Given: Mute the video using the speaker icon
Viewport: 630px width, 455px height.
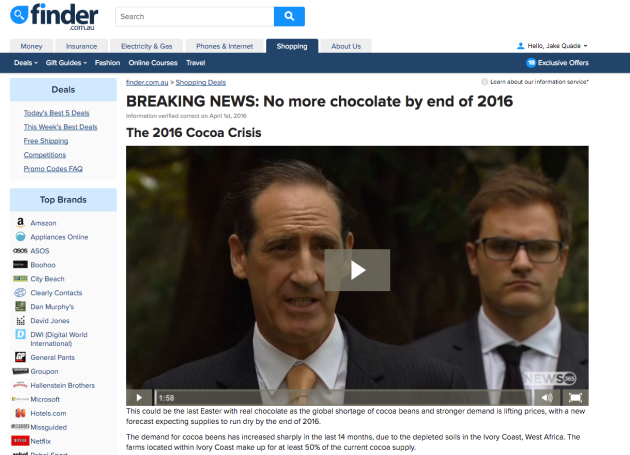Looking at the screenshot, I should tap(547, 398).
